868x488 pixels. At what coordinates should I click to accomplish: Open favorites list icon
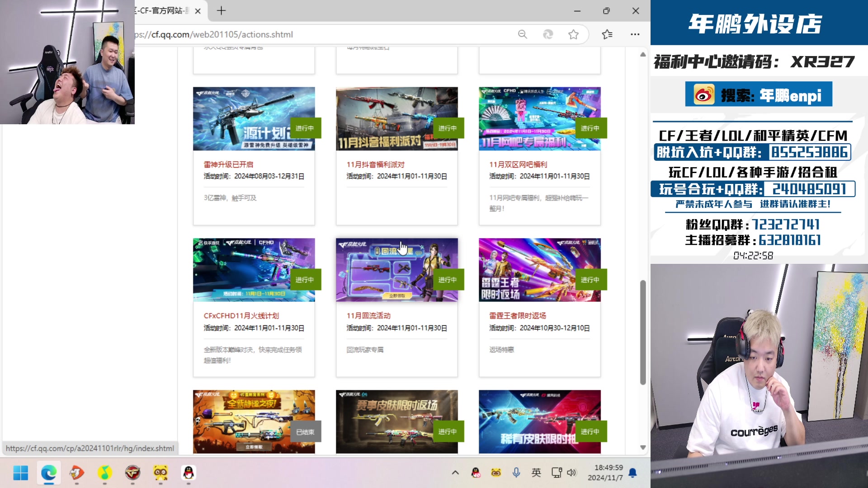click(x=607, y=34)
